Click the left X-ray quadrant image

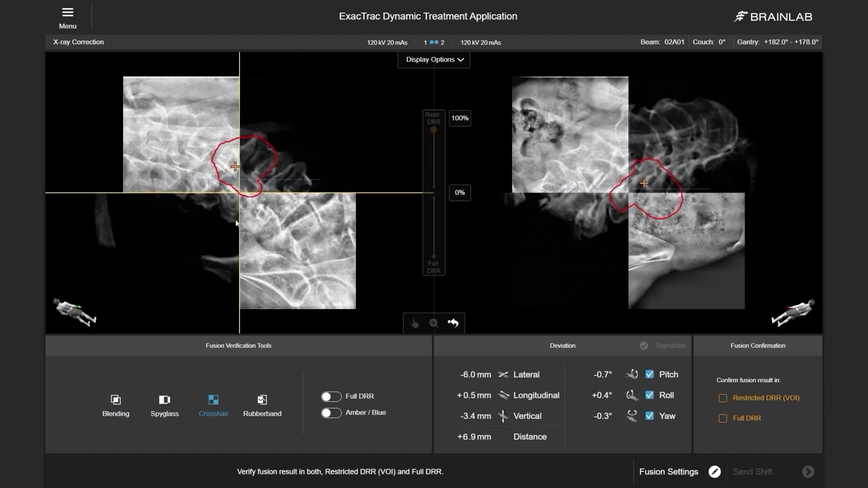181,135
